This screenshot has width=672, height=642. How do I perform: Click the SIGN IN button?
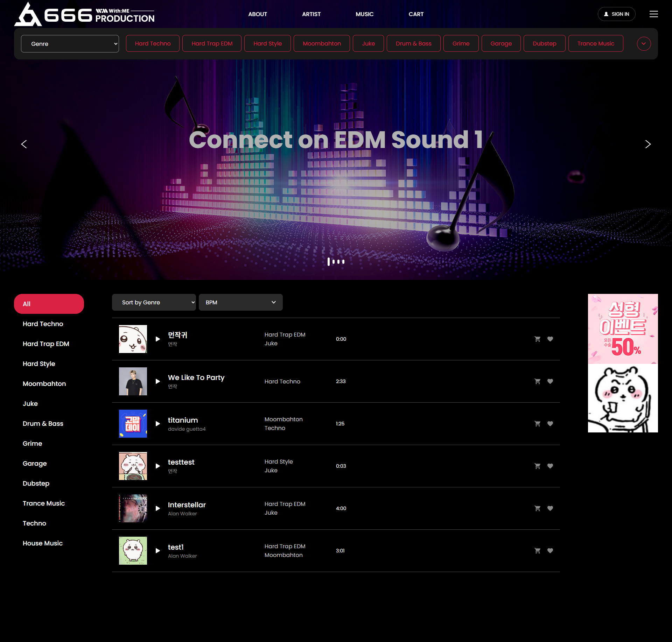(x=616, y=14)
